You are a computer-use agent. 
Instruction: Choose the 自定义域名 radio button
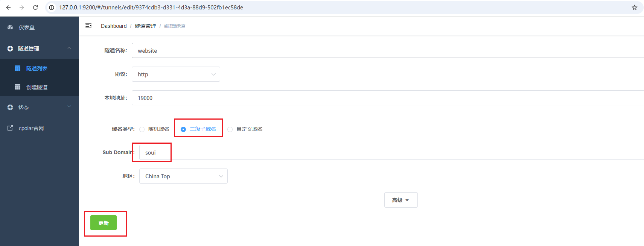point(230,129)
